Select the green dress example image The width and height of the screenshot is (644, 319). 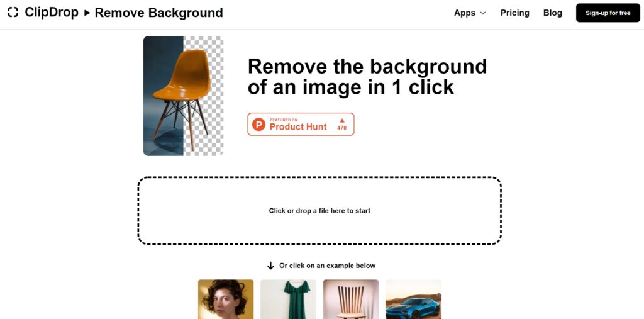coord(288,299)
